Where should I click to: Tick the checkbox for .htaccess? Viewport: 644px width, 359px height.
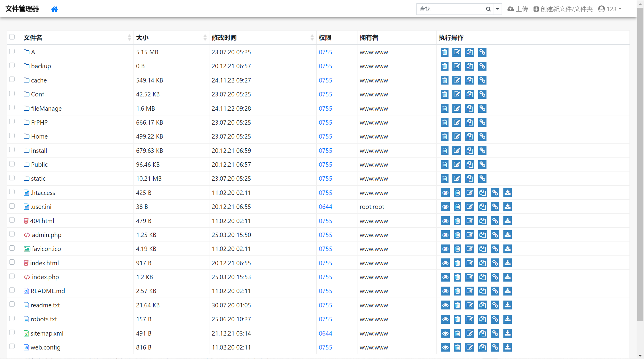(x=12, y=192)
